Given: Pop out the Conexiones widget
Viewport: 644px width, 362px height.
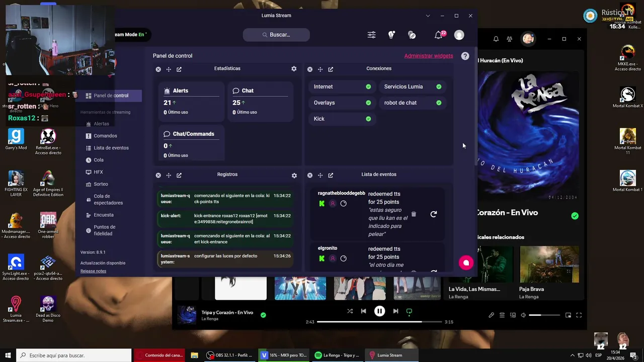Looking at the screenshot, I should 331,69.
